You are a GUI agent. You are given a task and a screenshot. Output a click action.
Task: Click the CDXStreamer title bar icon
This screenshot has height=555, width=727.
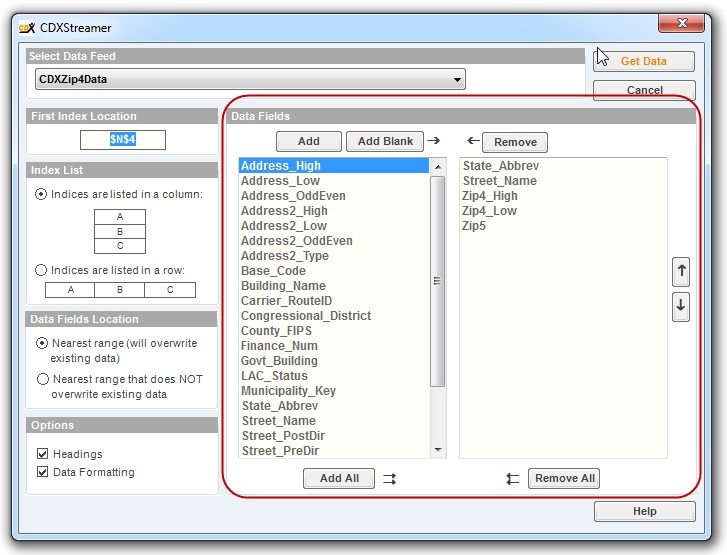(x=27, y=28)
